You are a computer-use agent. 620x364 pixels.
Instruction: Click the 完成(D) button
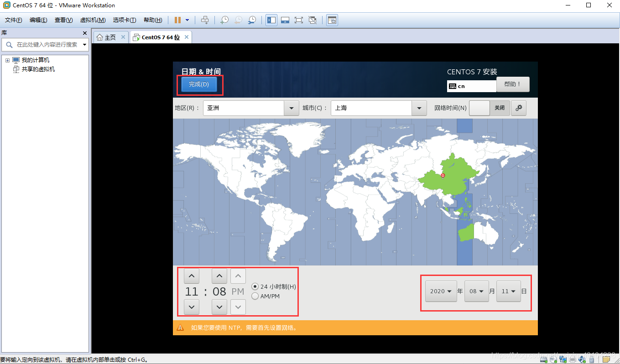pyautogui.click(x=199, y=84)
